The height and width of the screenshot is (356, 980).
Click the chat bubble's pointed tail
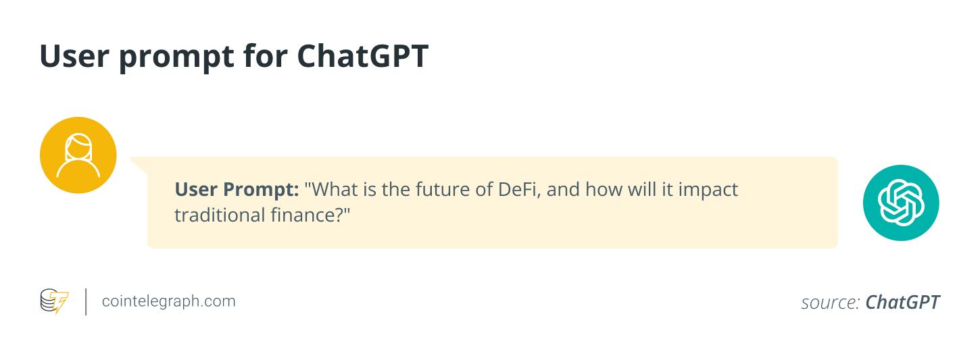139,166
